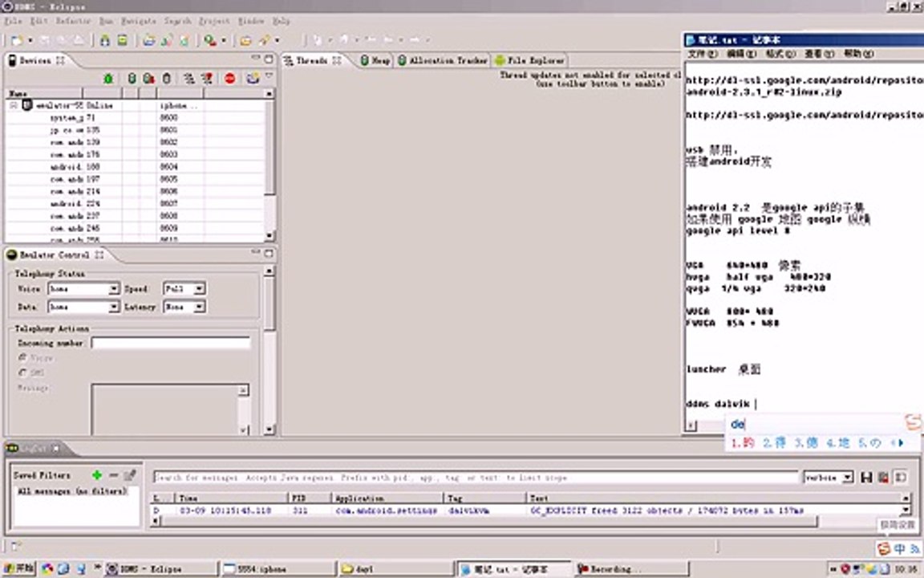Choose IME candidate 4 地
This screenshot has height=578, width=924.
tap(837, 443)
